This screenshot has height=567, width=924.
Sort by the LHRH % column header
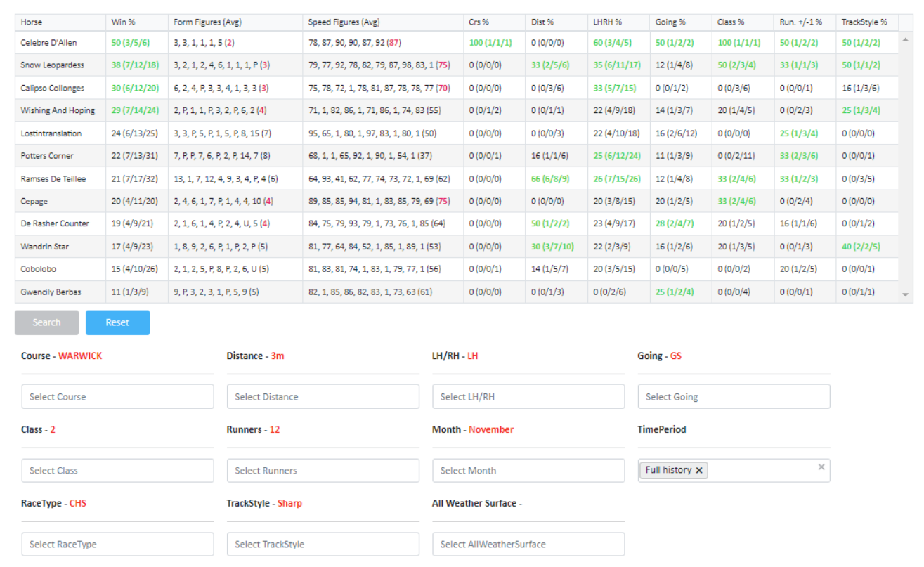[x=618, y=22]
